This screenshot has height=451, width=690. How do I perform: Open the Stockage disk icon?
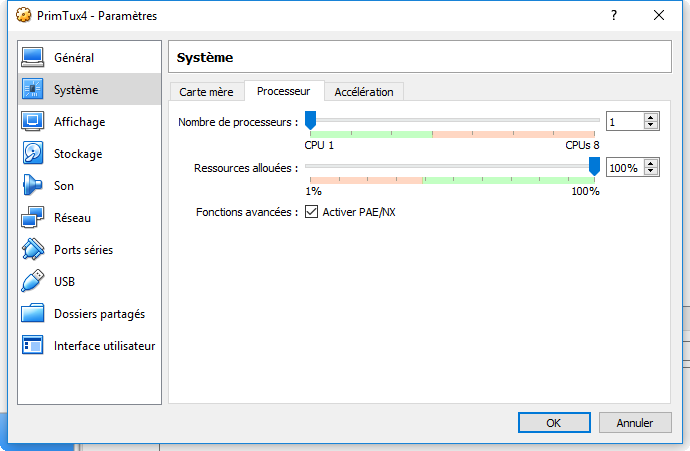(x=33, y=154)
